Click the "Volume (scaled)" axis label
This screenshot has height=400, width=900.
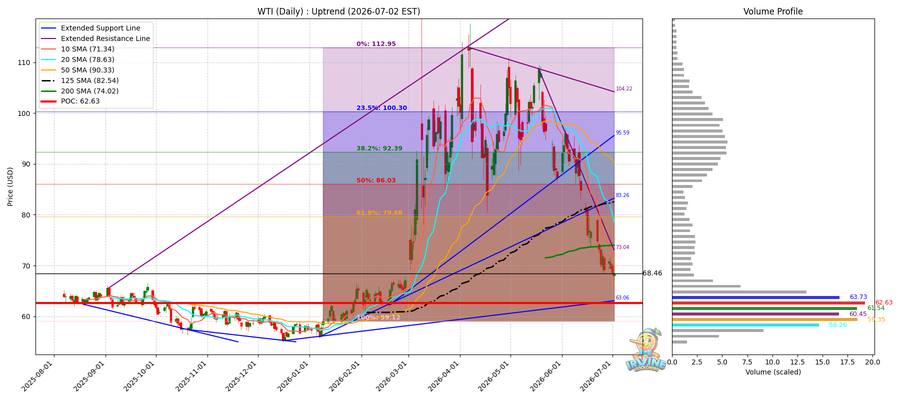click(773, 372)
